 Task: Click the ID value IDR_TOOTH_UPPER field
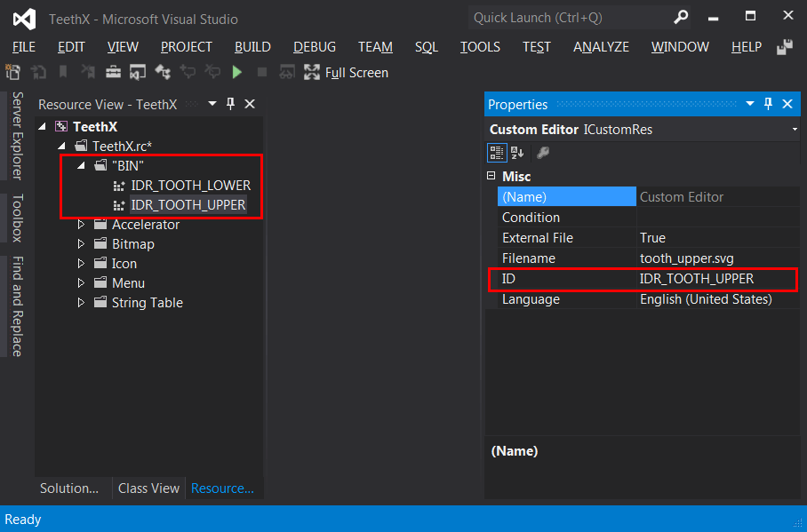tap(717, 279)
